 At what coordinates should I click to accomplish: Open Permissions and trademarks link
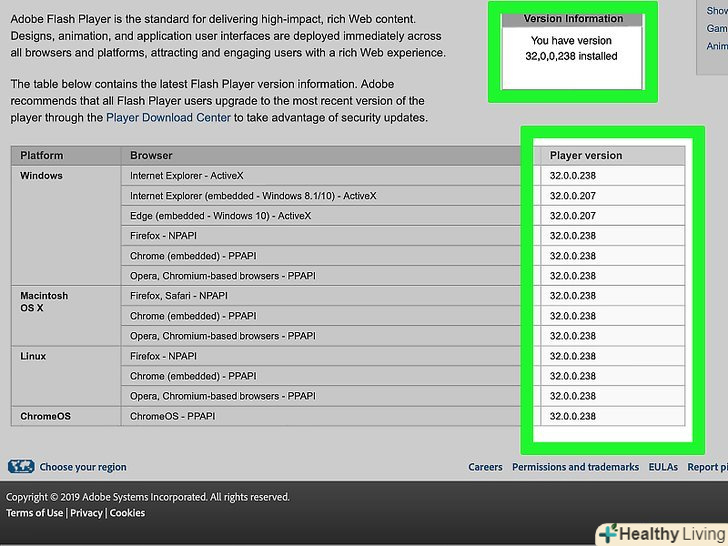coord(575,467)
